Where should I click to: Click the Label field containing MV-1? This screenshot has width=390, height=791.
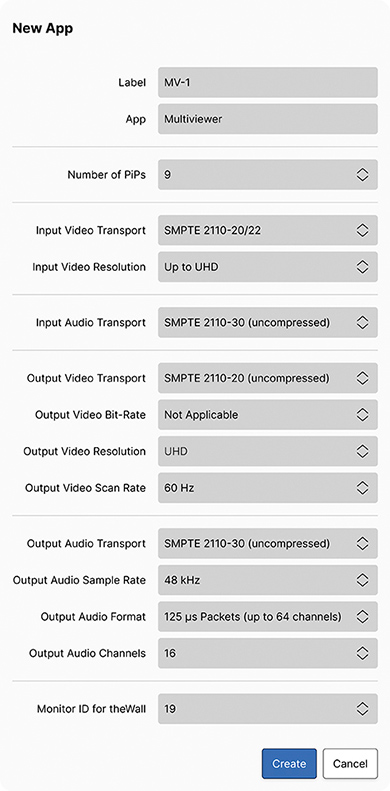point(267,82)
